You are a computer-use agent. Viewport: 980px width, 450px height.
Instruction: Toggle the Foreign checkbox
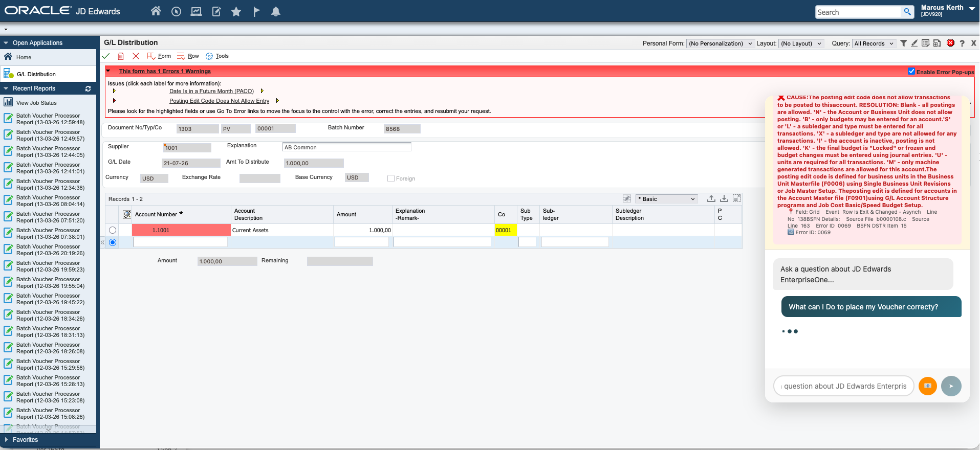[391, 178]
